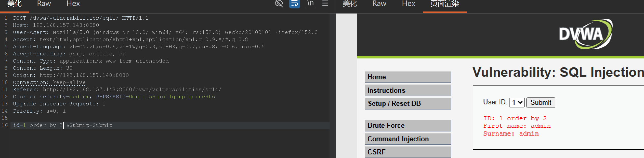The width and height of the screenshot is (644, 158).
Task: Place cursor in the id=1 order by 2 body line
Action: point(170,125)
